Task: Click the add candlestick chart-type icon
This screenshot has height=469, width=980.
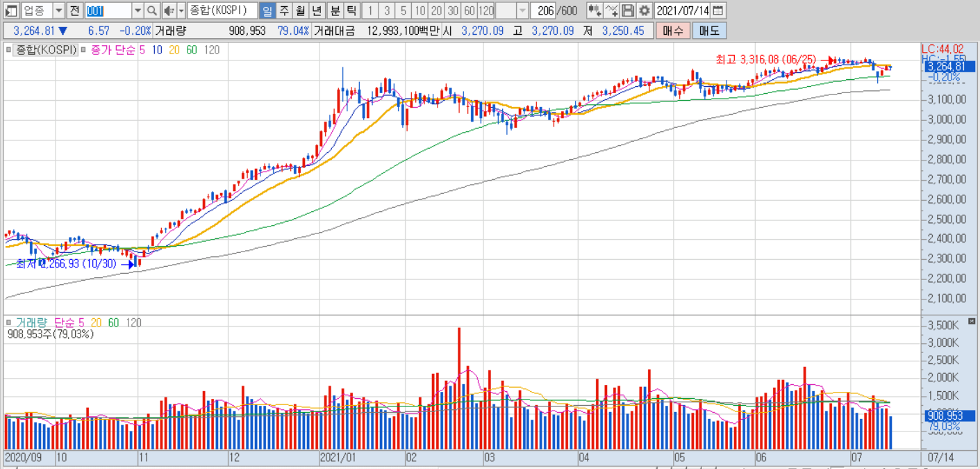Action: (x=594, y=10)
